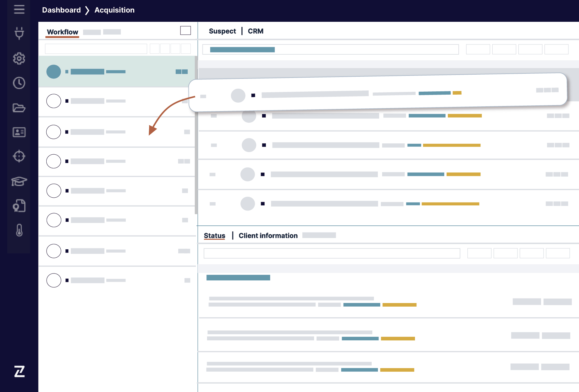Click the plug connector sidebar icon
Image resolution: width=579 pixels, height=392 pixels.
pos(19,33)
